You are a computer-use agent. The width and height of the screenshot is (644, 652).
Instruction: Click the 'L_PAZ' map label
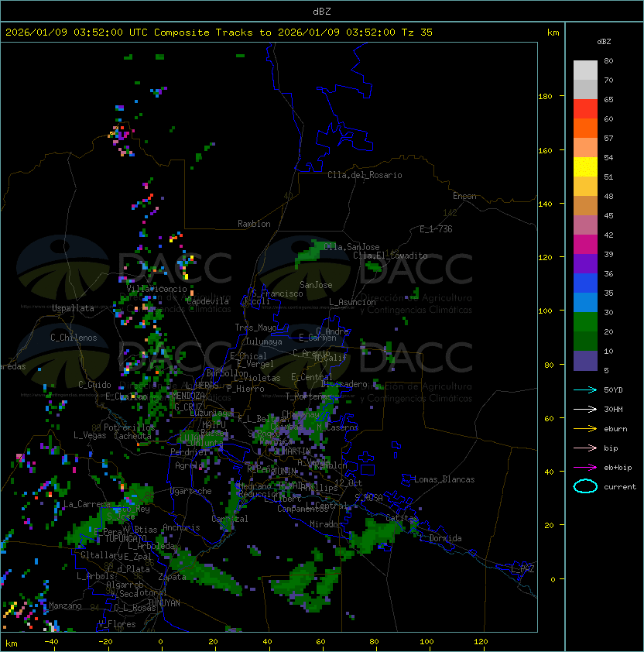point(522,569)
